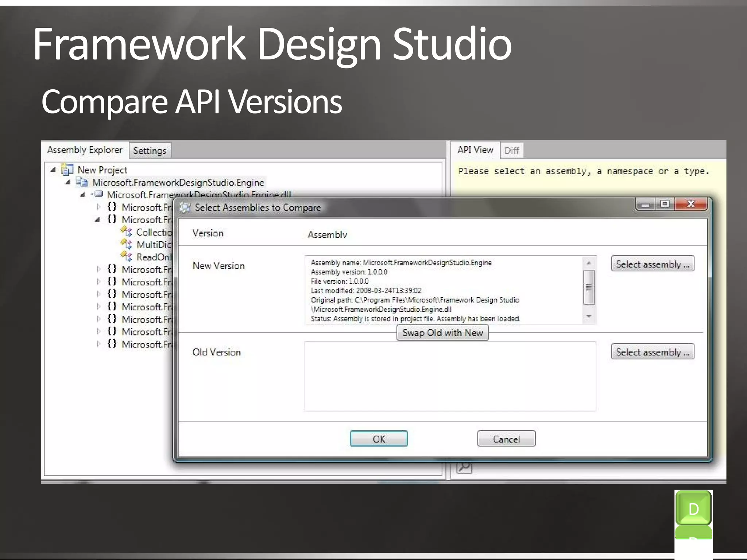This screenshot has width=747, height=560.
Task: Click Select assembly for New Version
Action: coord(652,264)
